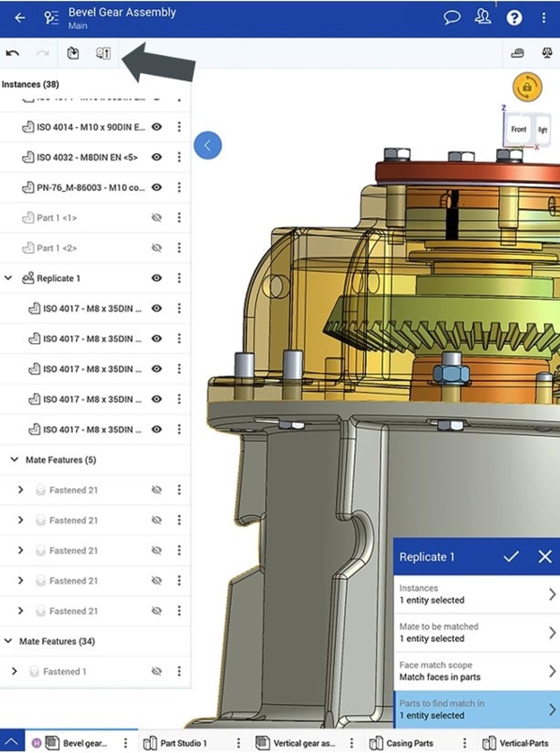Toggle visibility of Replicate 1
Screen dimensions: 560x753
coord(157,278)
